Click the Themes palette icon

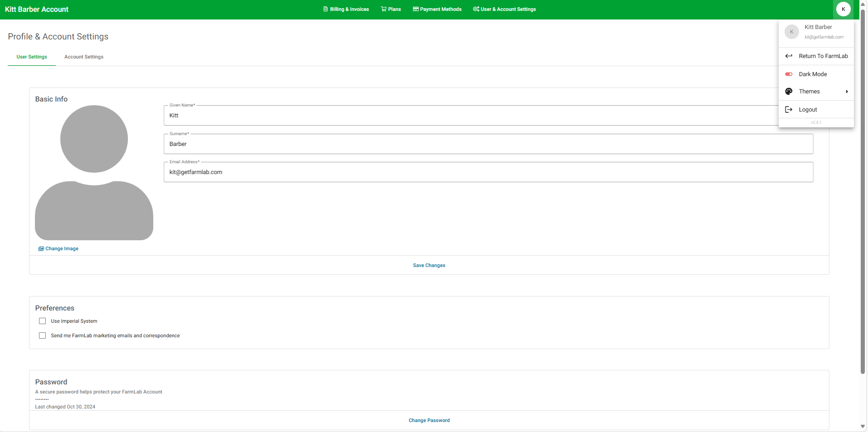789,92
